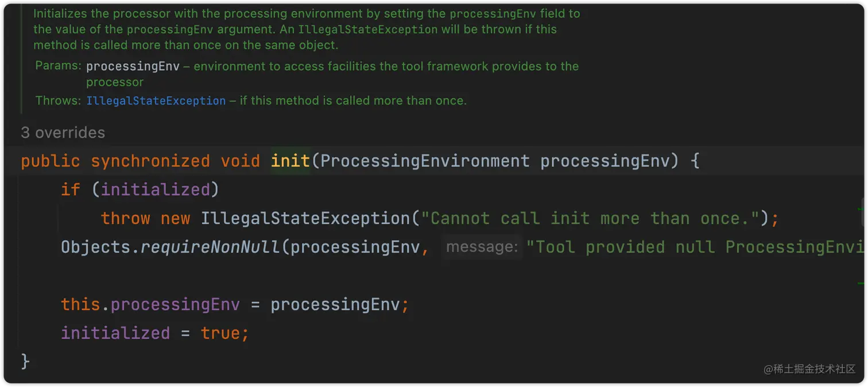Click the init method name in declaration
Screen dimensions: 868x387
click(x=290, y=161)
